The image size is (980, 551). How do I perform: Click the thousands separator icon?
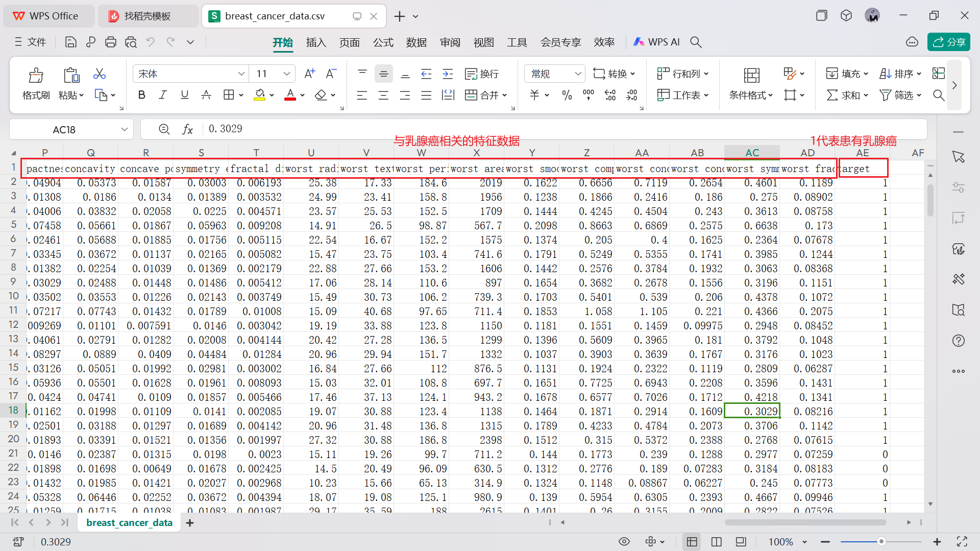[x=589, y=95]
